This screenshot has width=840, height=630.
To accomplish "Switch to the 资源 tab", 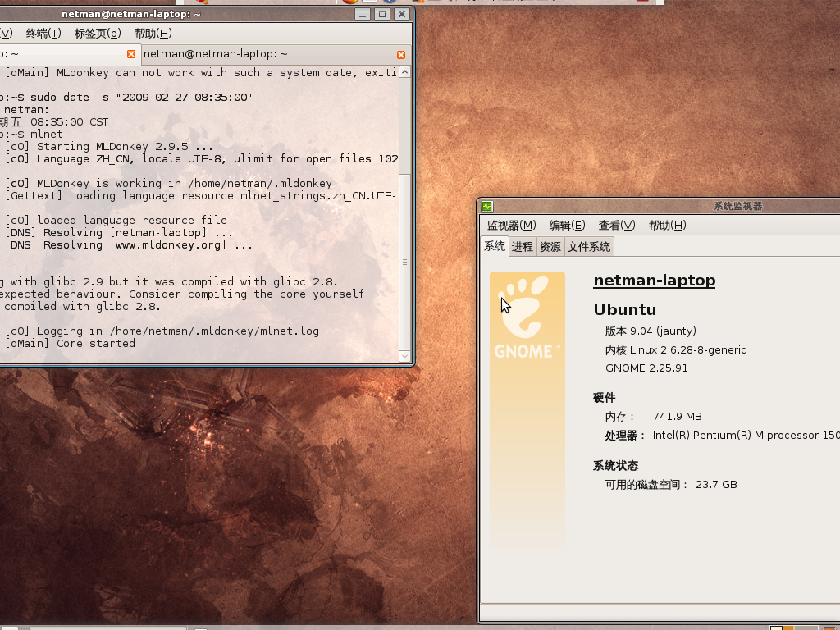I will (550, 246).
